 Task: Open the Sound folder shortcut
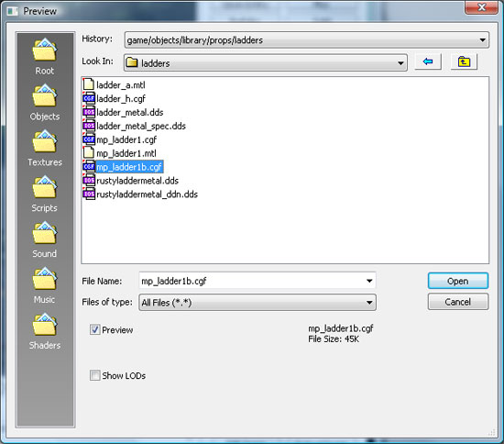(x=45, y=239)
